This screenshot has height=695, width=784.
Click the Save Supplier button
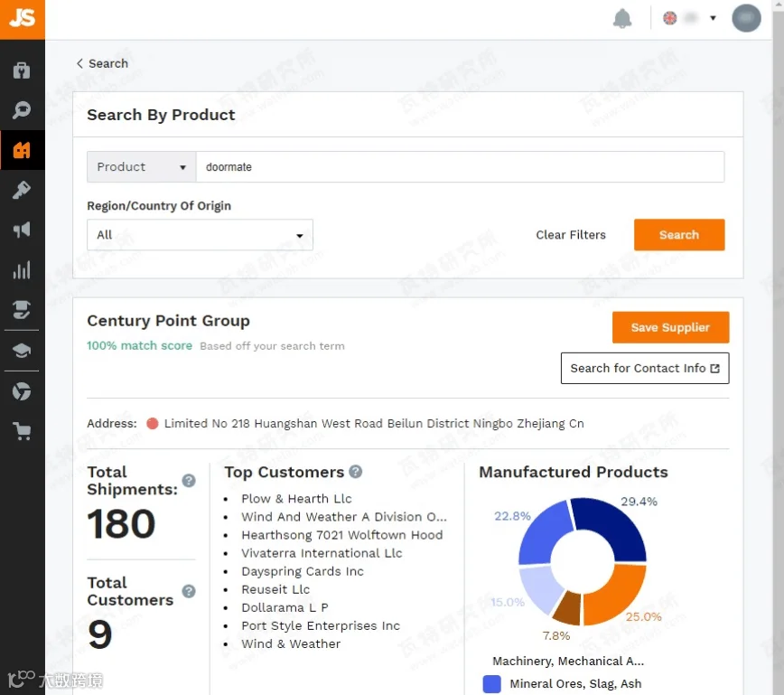tap(670, 327)
